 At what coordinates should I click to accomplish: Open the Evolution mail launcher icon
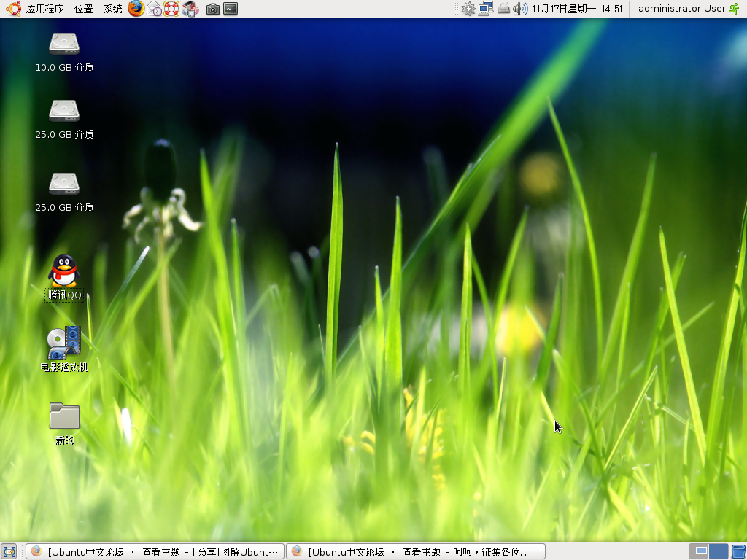point(154,9)
